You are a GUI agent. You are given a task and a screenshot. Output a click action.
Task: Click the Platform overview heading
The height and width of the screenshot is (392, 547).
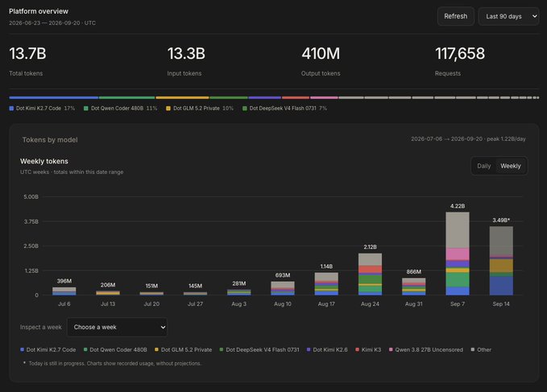39,11
